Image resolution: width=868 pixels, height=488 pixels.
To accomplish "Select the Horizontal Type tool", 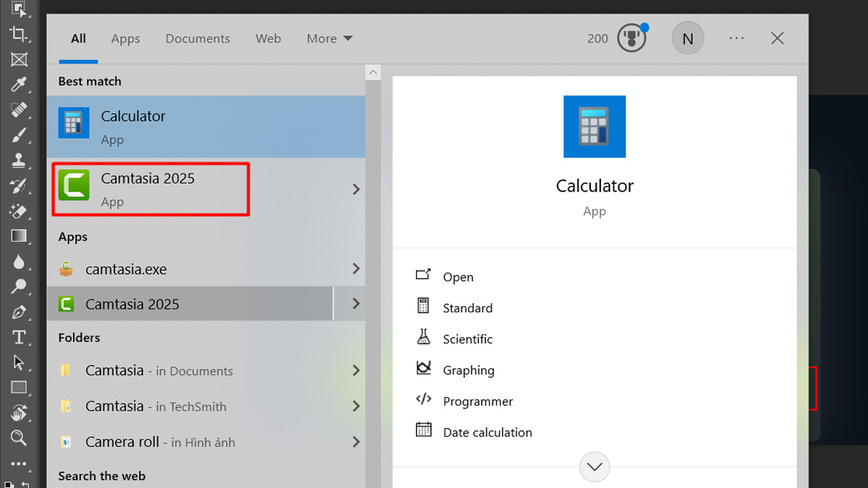I will tap(19, 338).
